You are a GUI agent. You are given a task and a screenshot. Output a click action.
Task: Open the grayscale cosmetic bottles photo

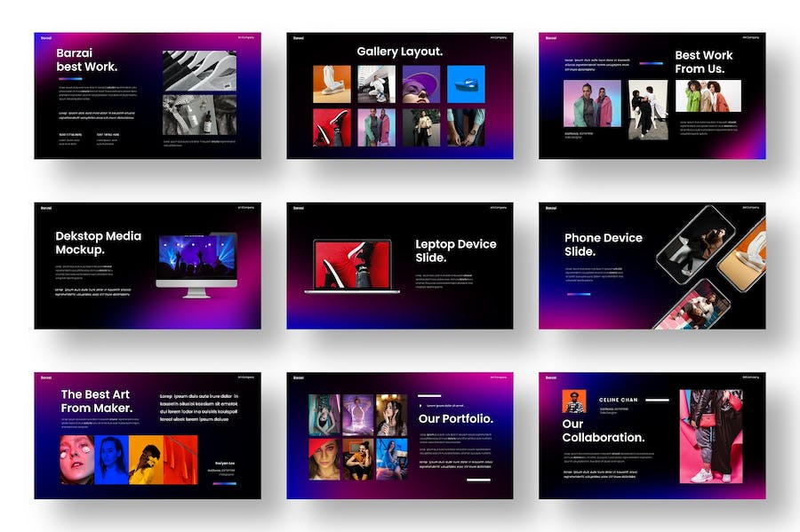(x=199, y=115)
